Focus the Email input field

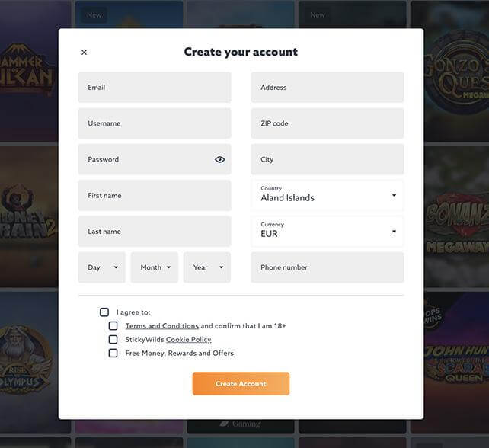tap(155, 88)
